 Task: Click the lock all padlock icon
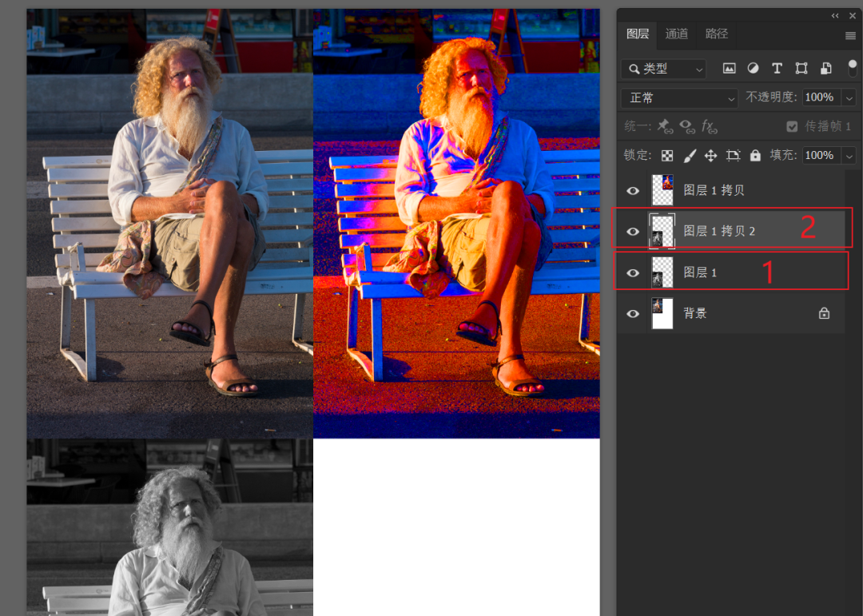click(755, 155)
